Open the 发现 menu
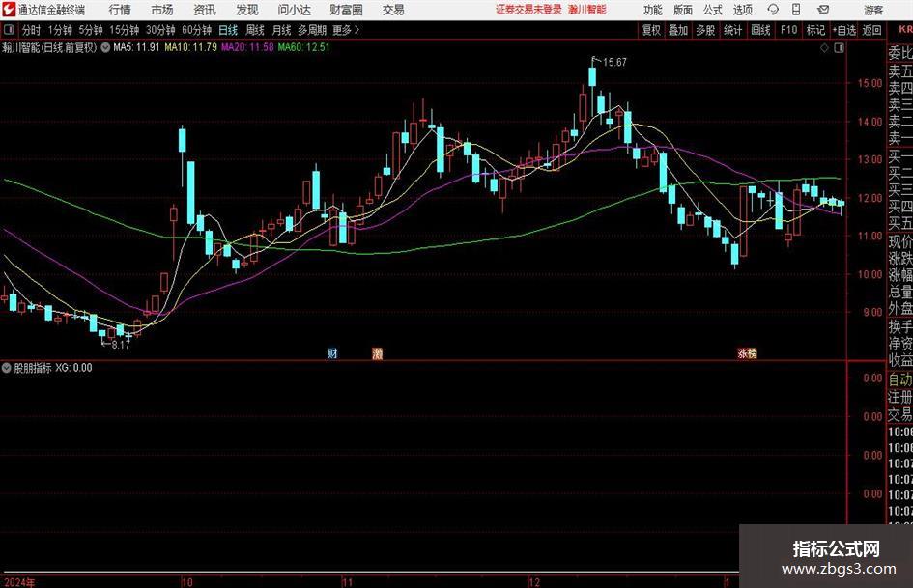The height and width of the screenshot is (588, 913). [x=247, y=10]
